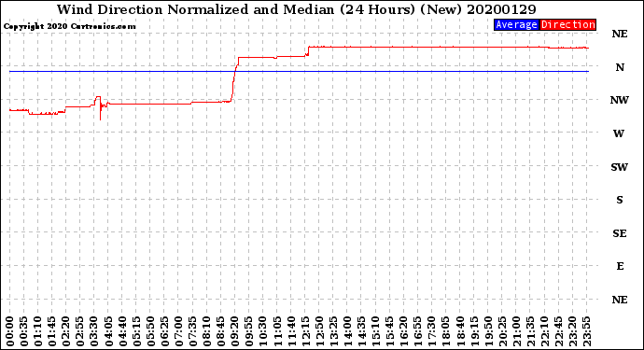Click the 06:25 time label
The image size is (644, 350).
(x=164, y=331)
